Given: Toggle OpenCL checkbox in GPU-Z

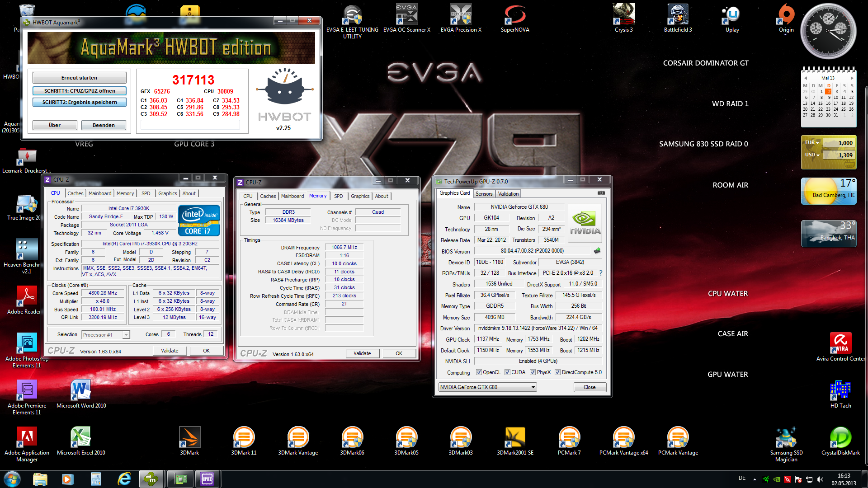Looking at the screenshot, I should (x=479, y=372).
